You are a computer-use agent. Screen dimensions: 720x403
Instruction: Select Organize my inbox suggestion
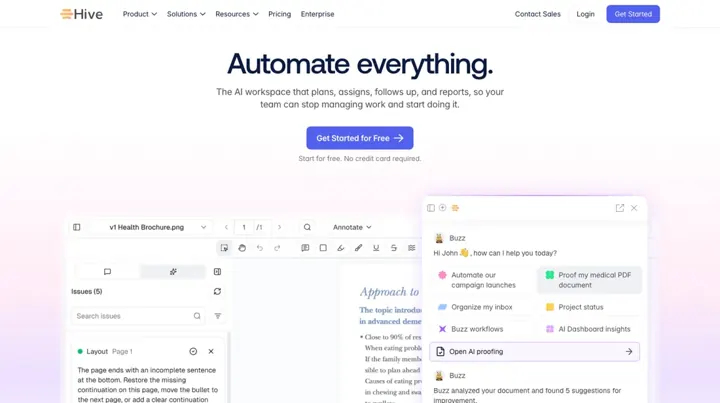pos(480,307)
